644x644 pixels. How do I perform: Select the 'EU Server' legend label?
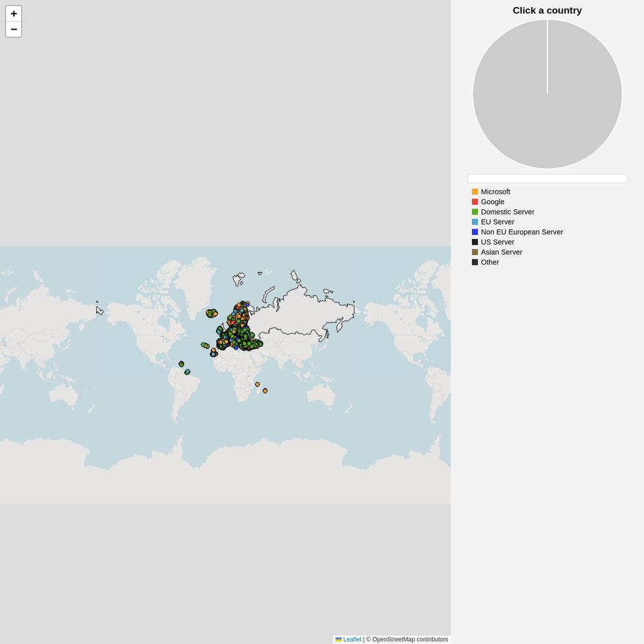497,222
